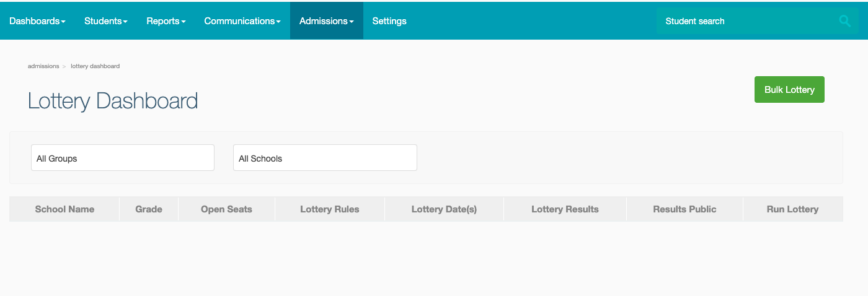
Task: Select the Open Seats column header
Action: point(226,209)
